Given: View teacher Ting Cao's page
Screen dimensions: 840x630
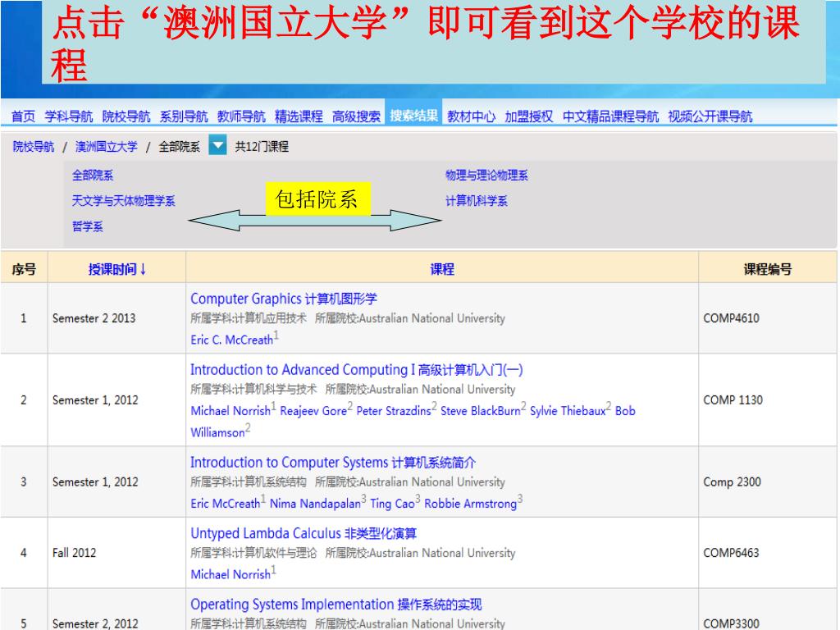Looking at the screenshot, I should pyautogui.click(x=393, y=504).
